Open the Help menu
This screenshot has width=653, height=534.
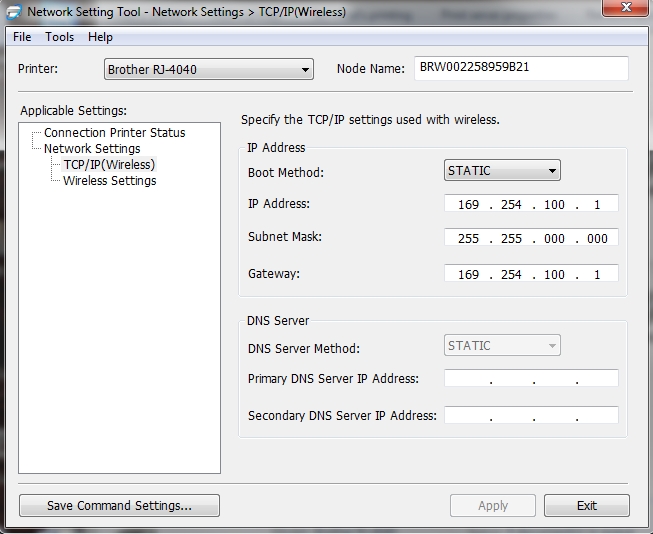pos(100,37)
